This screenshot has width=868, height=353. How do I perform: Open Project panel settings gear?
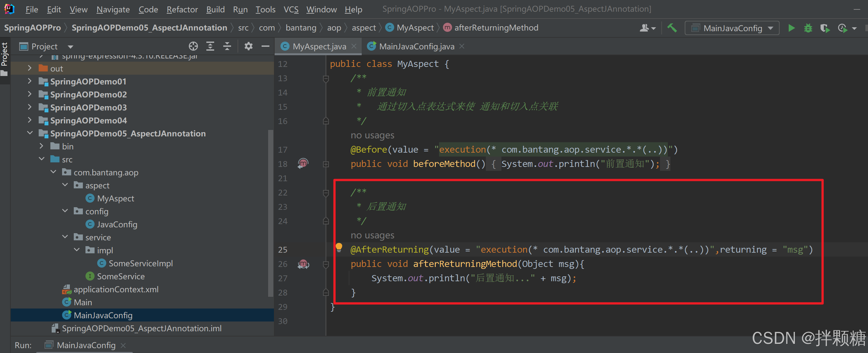point(248,46)
